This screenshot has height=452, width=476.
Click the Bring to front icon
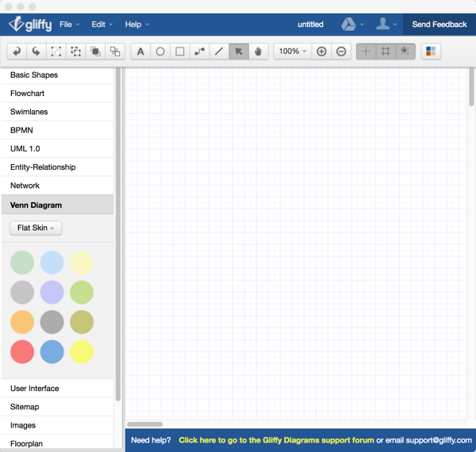[95, 52]
